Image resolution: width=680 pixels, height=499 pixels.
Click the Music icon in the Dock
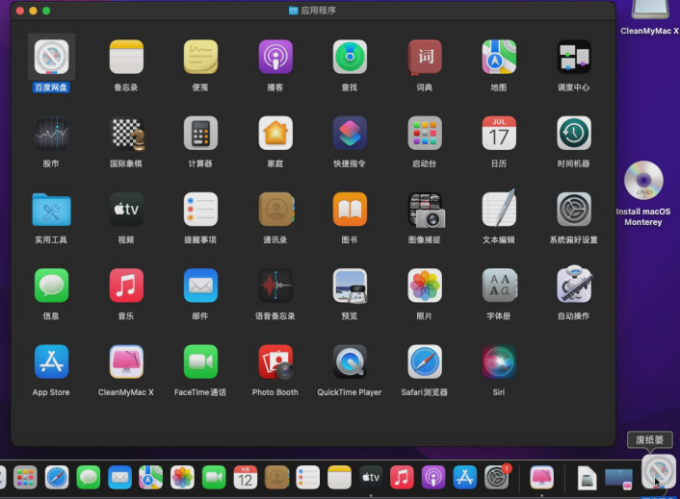(x=402, y=477)
